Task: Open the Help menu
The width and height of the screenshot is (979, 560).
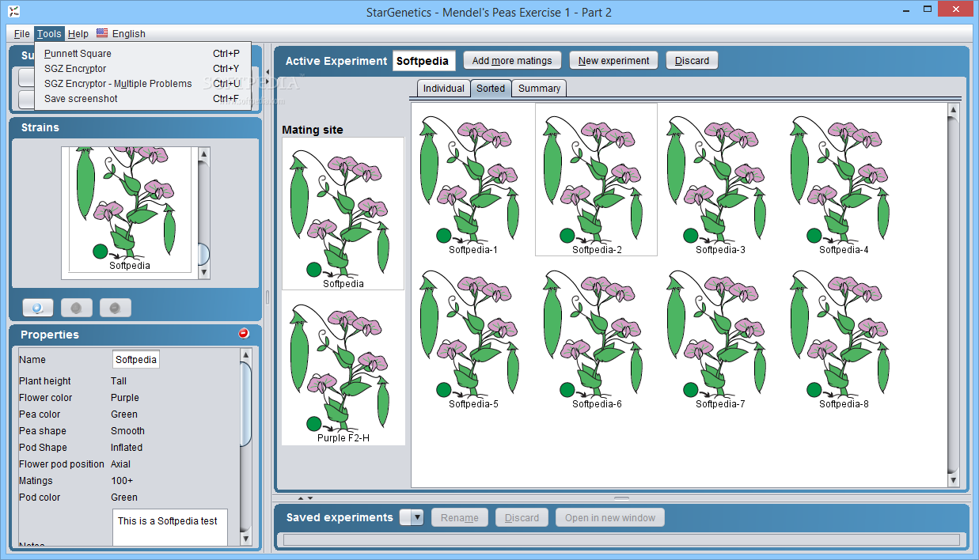Action: click(78, 33)
